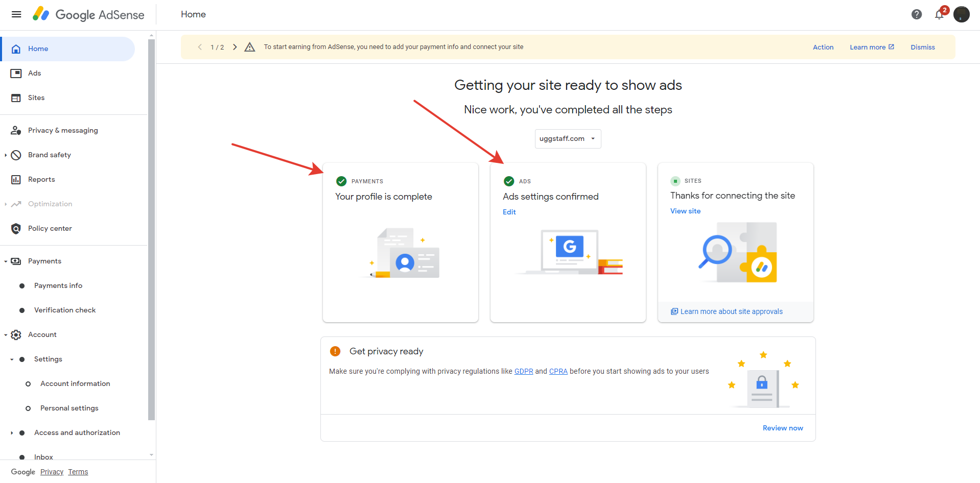Click the Optimization trend icon
Viewport: 980px width, 483px height.
16,204
